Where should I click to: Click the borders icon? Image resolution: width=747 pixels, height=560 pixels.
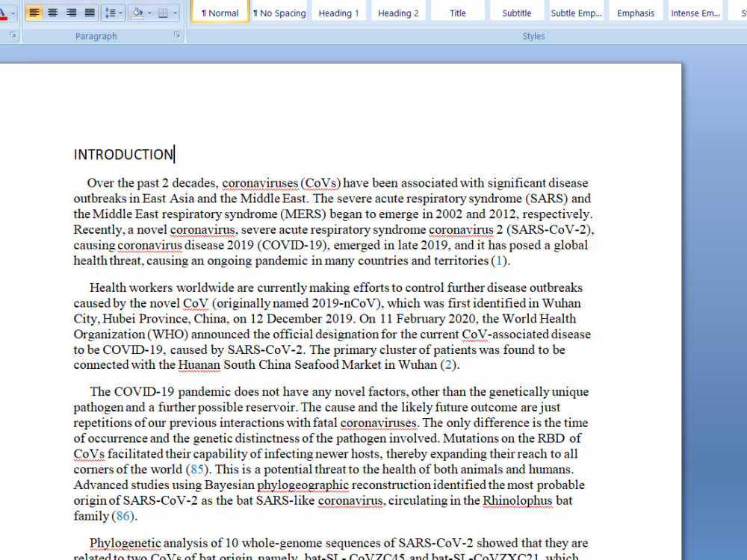163,13
